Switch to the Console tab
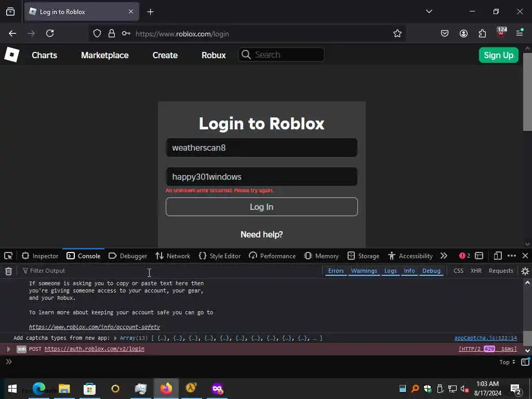532x399 pixels. click(84, 256)
